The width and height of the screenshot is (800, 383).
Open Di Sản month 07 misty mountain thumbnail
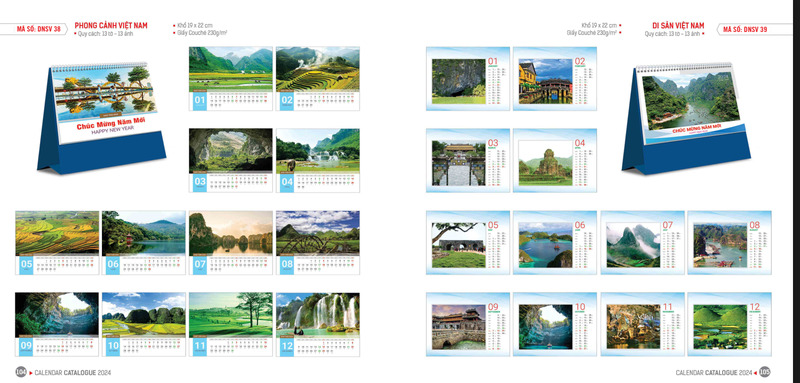[x=643, y=243]
